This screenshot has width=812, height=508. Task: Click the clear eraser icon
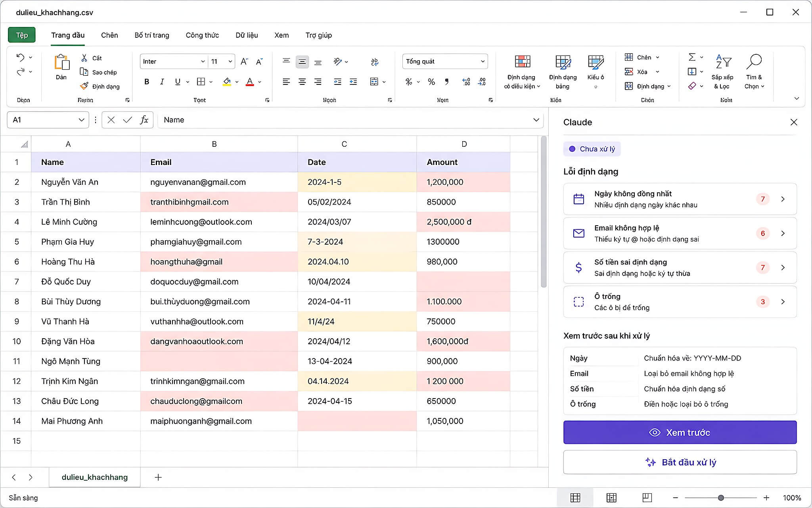pos(692,86)
